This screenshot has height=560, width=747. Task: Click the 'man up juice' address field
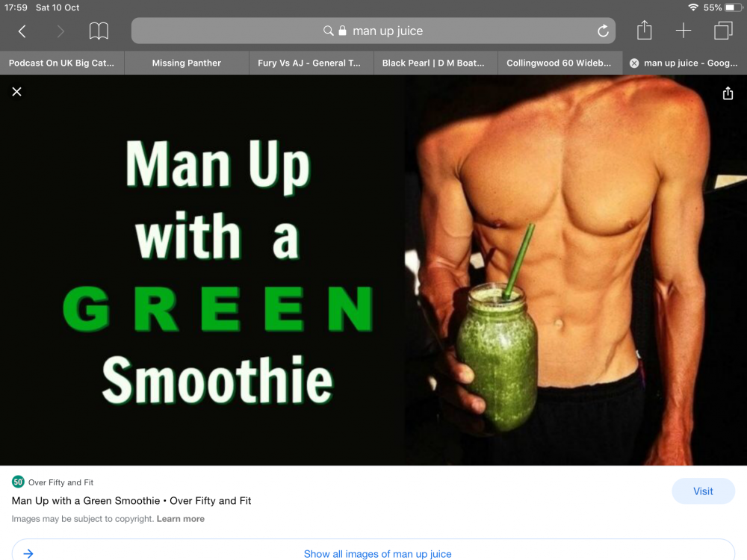tap(373, 31)
